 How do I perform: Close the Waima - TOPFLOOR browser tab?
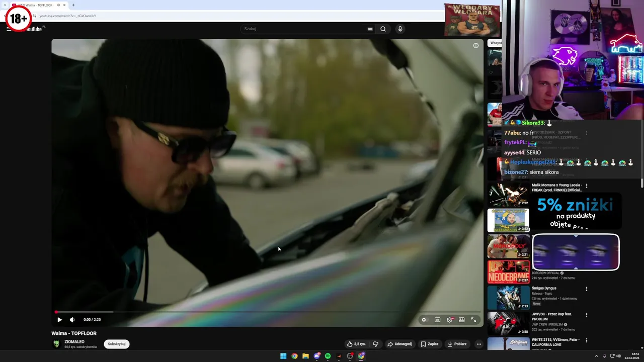[x=64, y=5]
